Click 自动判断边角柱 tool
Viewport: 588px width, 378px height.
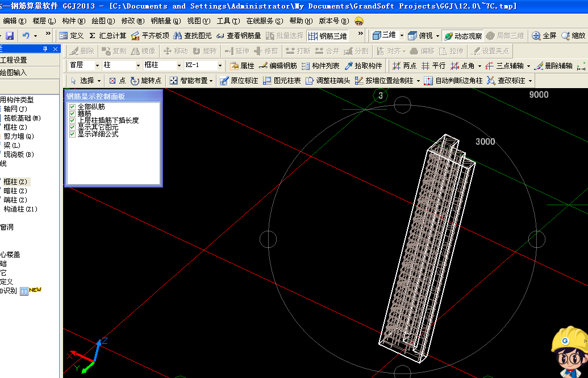point(453,81)
